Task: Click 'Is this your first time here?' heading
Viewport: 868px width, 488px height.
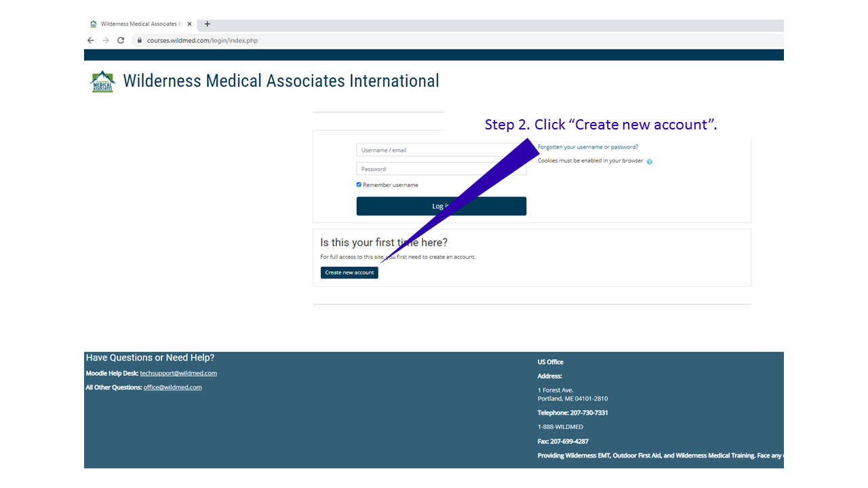Action: tap(384, 243)
